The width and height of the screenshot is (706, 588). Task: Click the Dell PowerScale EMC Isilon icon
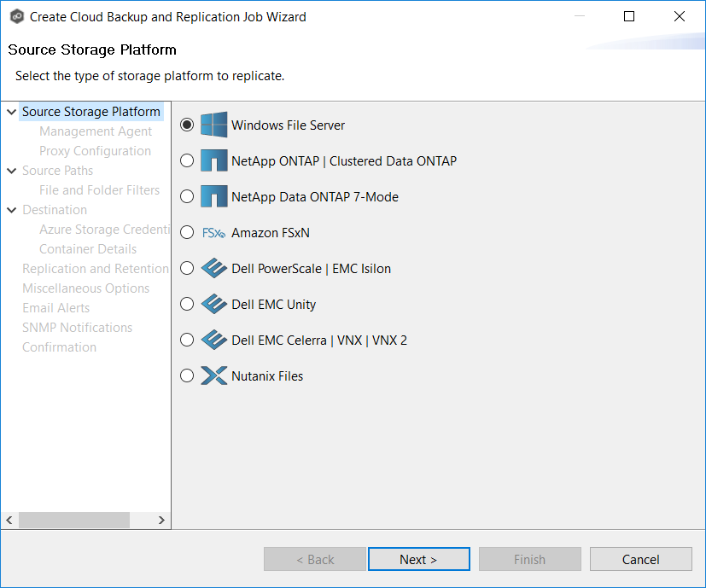click(213, 267)
